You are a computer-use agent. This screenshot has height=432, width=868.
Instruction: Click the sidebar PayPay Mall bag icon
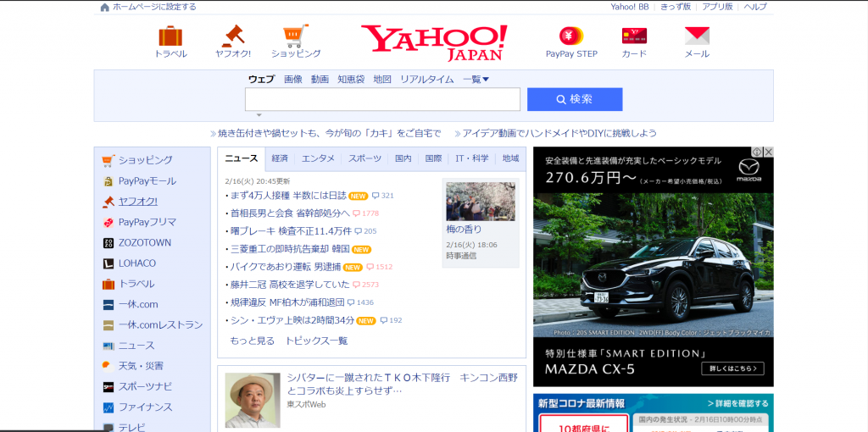[108, 181]
